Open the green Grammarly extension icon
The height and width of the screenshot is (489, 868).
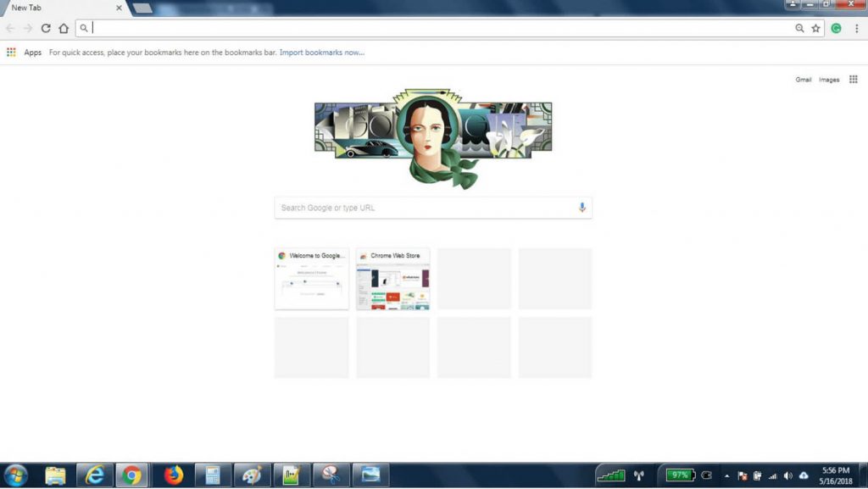(836, 28)
